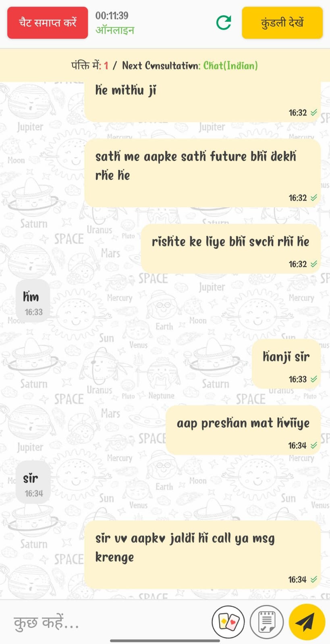This screenshot has height=644, width=330.
Task: Tap read tick on 'aap preshan mat' message
Action: [313, 445]
